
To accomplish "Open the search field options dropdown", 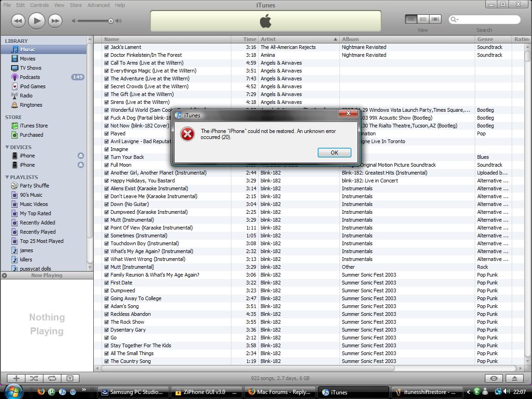I will coord(454,20).
